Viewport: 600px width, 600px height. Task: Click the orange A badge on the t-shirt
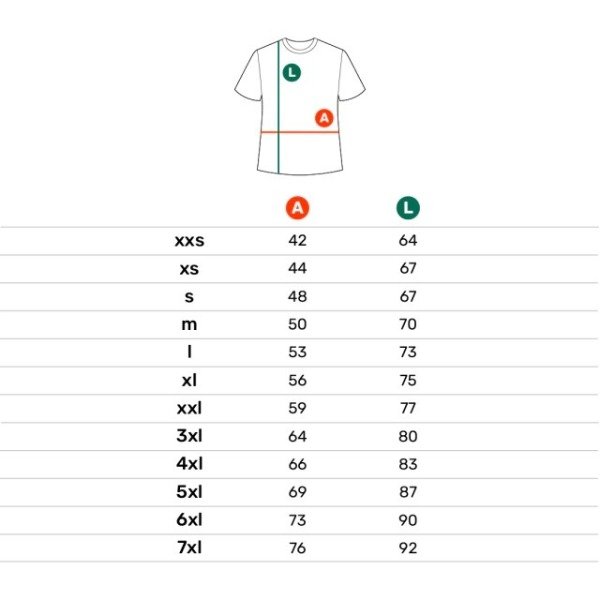(324, 118)
